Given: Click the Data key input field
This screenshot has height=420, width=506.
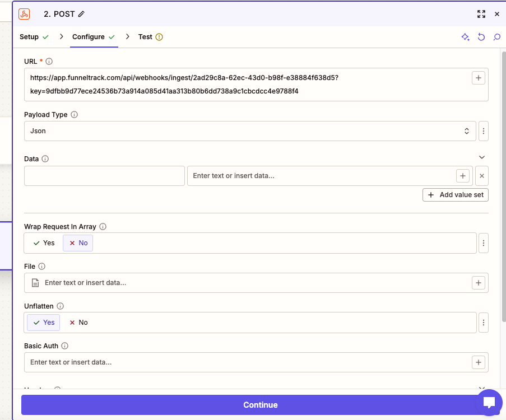Looking at the screenshot, I should point(104,176).
